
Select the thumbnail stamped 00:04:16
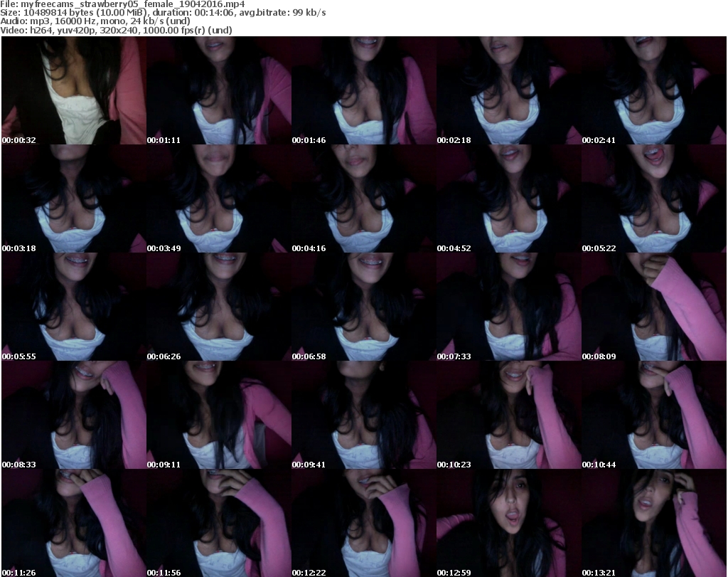click(364, 198)
